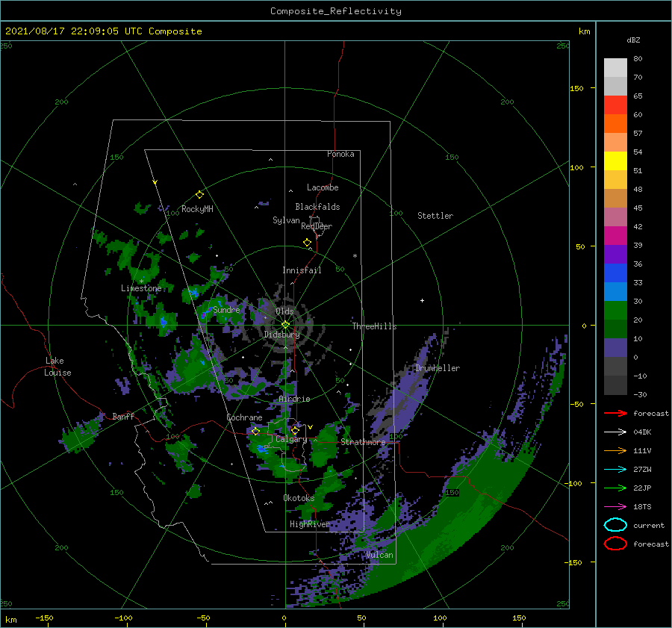The width and height of the screenshot is (672, 628).
Task: Select the orange 111V arrow icon
Action: click(615, 450)
